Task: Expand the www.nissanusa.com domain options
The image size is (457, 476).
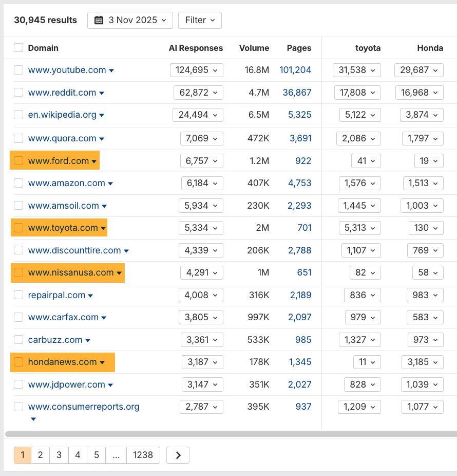Action: click(x=120, y=272)
